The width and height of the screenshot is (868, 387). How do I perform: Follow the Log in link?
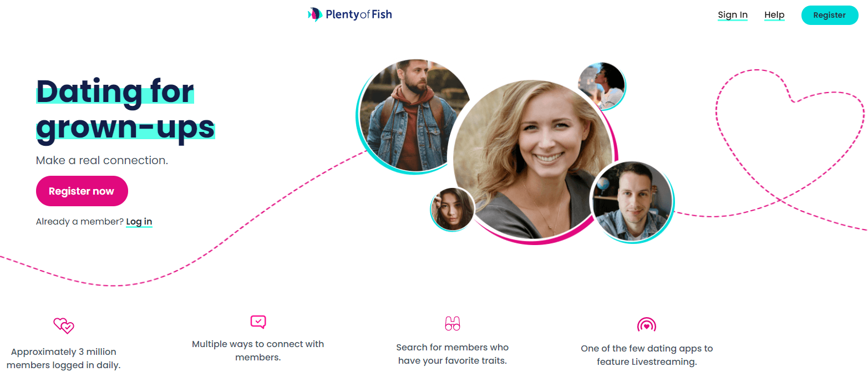coord(139,222)
